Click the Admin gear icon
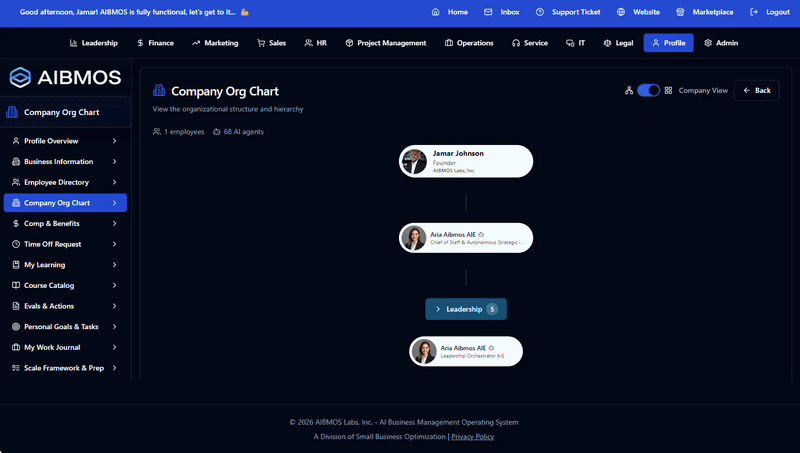This screenshot has height=453, width=800. (x=708, y=43)
